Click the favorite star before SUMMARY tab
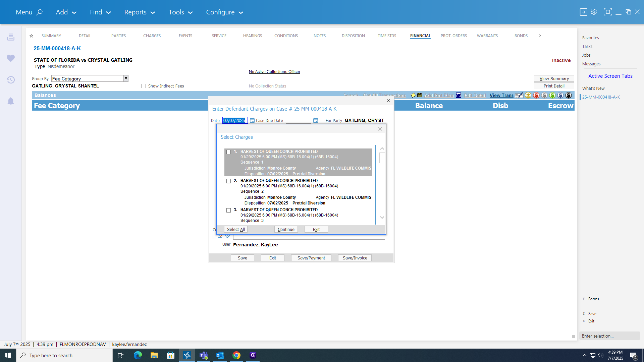 click(x=32, y=36)
